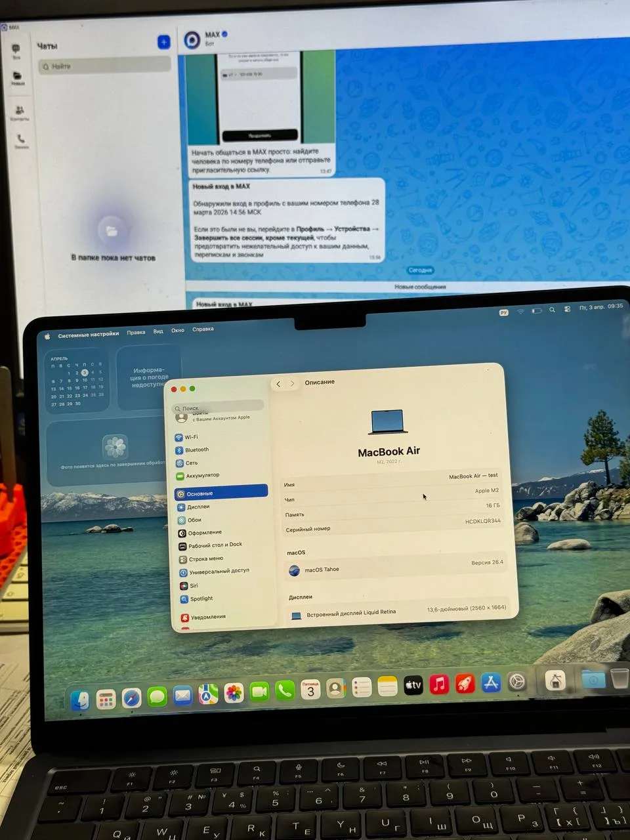This screenshot has height=840, width=630.
Task: Open Finder from the Dock
Action: tap(80, 700)
